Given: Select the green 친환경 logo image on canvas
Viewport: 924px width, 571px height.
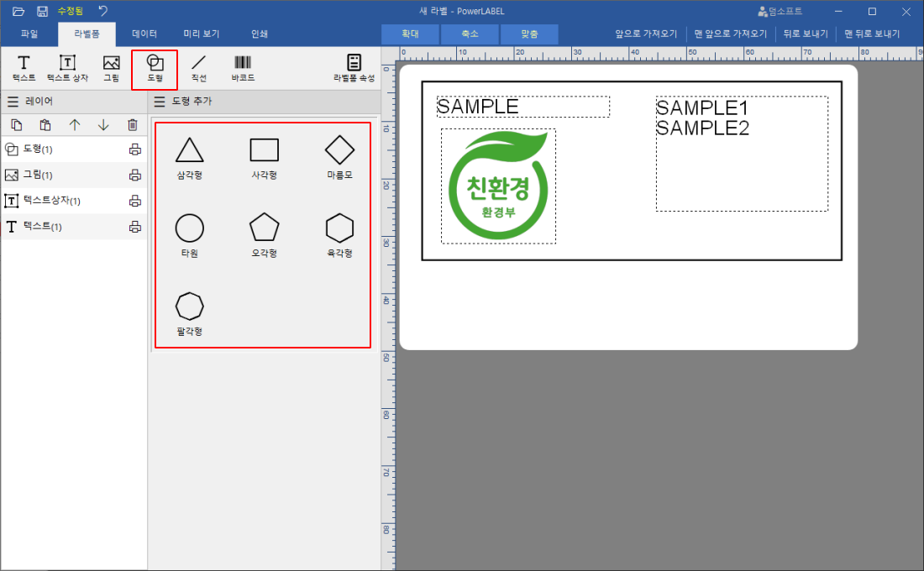Looking at the screenshot, I should (x=498, y=186).
